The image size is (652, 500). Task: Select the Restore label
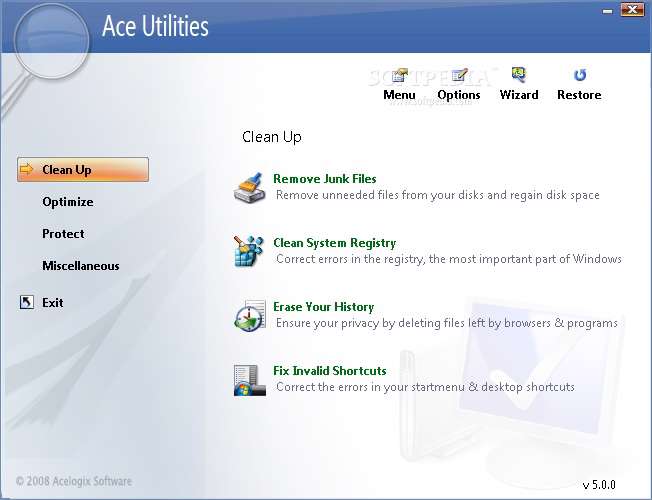579,95
